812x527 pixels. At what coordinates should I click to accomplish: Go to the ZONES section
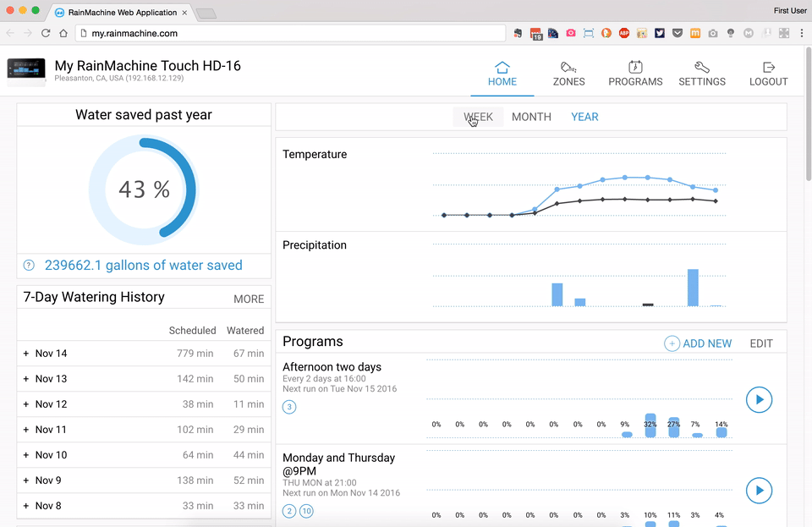568,74
